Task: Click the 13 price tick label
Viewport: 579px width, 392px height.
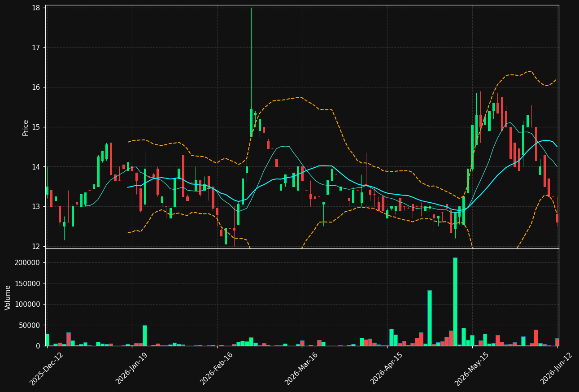Action: 36,207
